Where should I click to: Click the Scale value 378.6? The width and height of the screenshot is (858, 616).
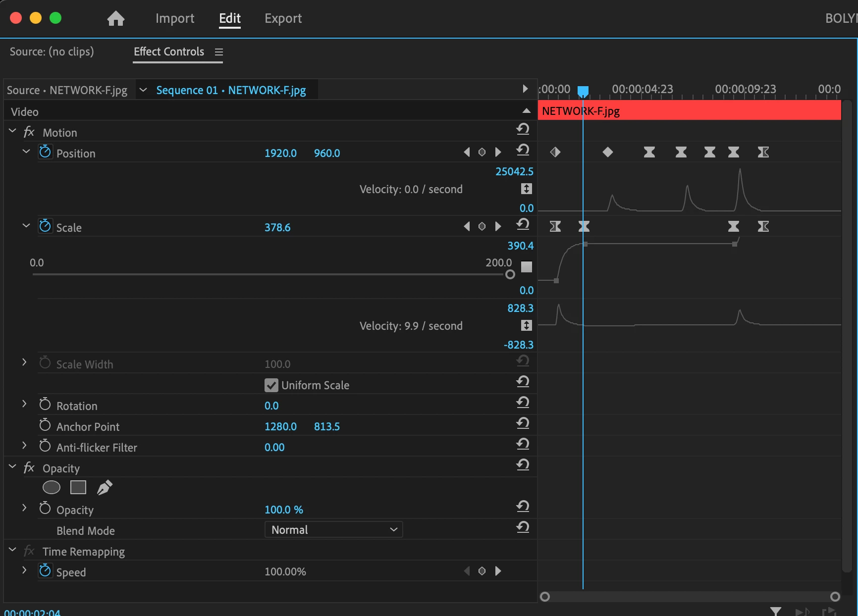[277, 227]
